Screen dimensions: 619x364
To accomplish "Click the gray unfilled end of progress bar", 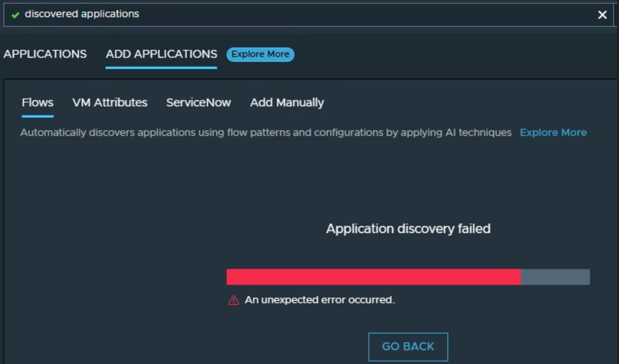I will click(x=555, y=277).
